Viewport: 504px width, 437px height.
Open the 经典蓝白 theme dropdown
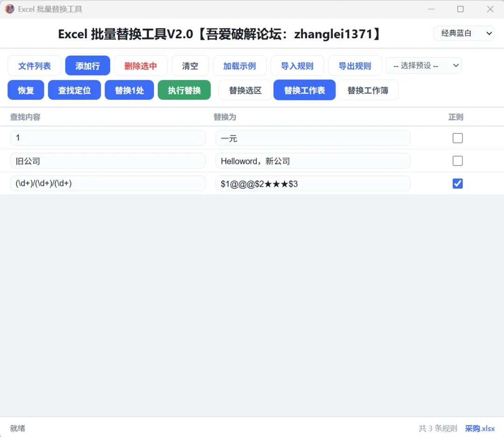(x=464, y=33)
